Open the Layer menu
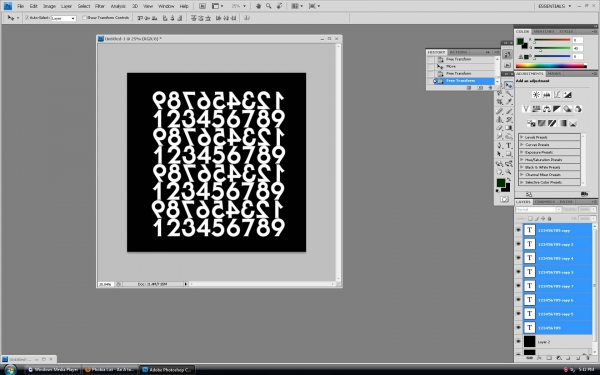This screenshot has width=600, height=375. (67, 6)
